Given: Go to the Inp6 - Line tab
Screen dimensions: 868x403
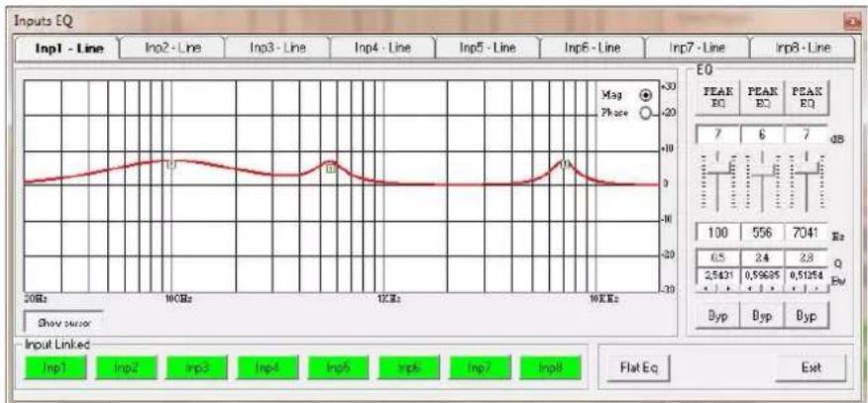Looking at the screenshot, I should (x=592, y=49).
